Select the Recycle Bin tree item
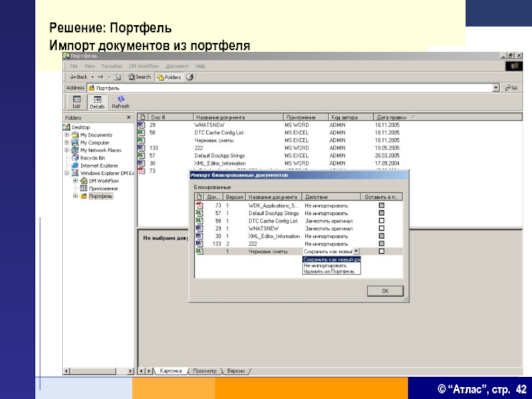 (x=92, y=158)
